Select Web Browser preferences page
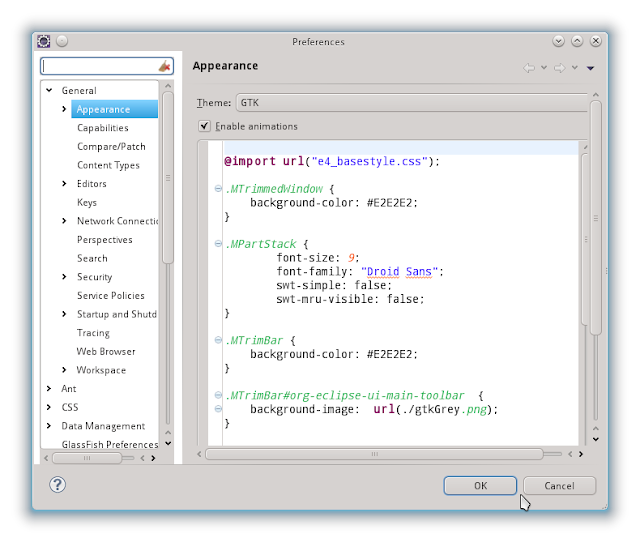The height and width of the screenshot is (542, 640). pos(106,351)
